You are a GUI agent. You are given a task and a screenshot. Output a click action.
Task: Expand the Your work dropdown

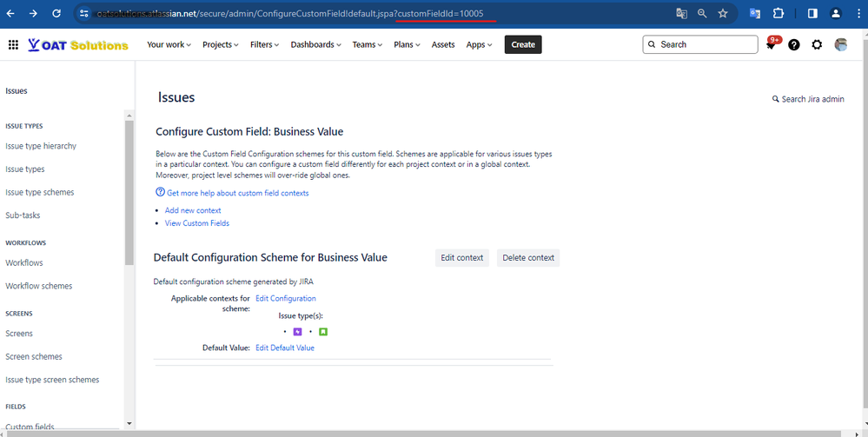coord(169,45)
